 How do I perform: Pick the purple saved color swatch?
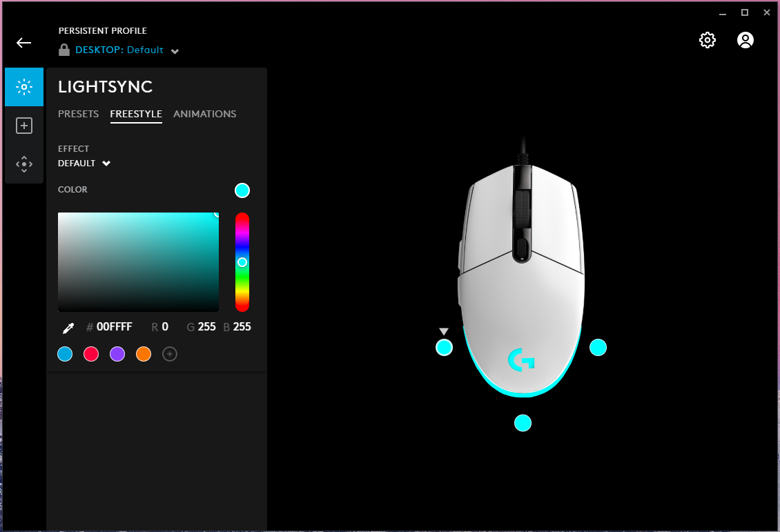(117, 354)
